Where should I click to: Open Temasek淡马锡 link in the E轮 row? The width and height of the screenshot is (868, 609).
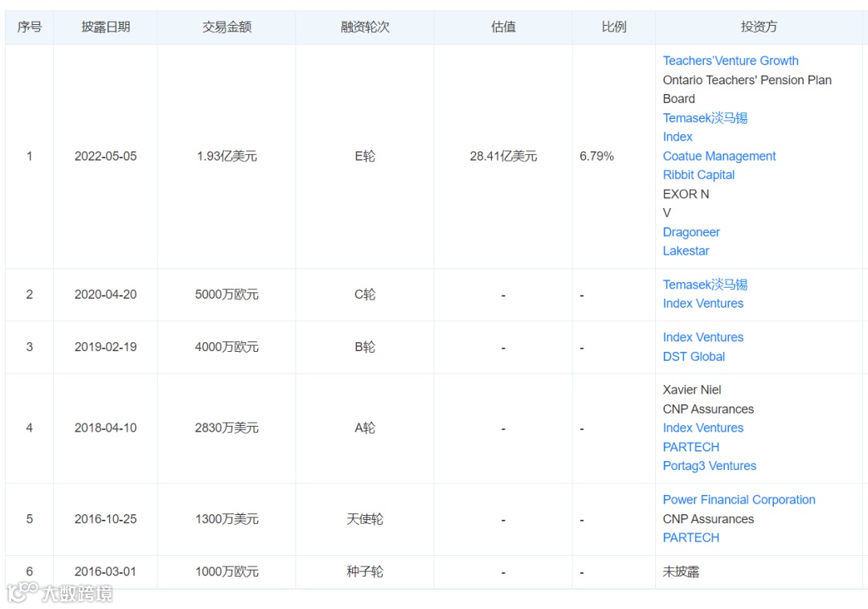(706, 118)
